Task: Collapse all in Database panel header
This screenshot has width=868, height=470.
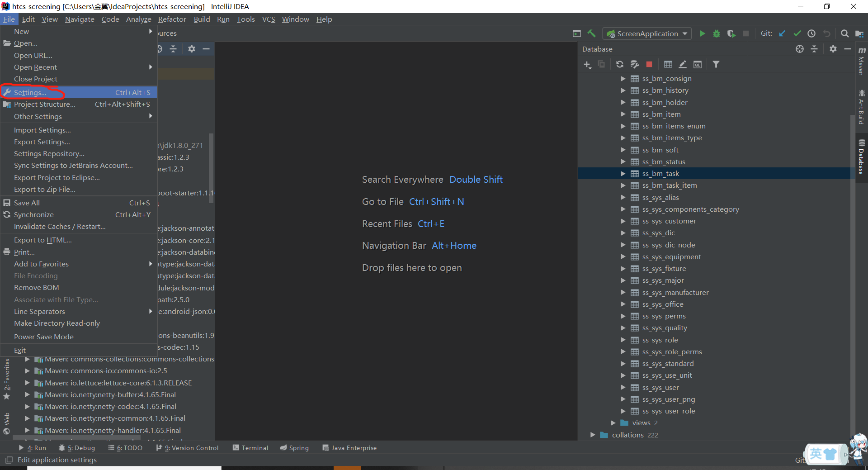Action: 814,49
